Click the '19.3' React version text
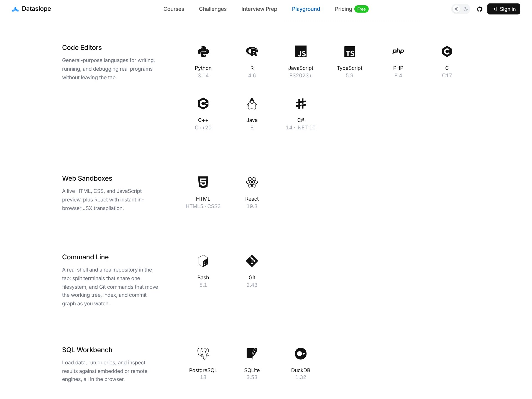532x399 pixels. [252, 206]
